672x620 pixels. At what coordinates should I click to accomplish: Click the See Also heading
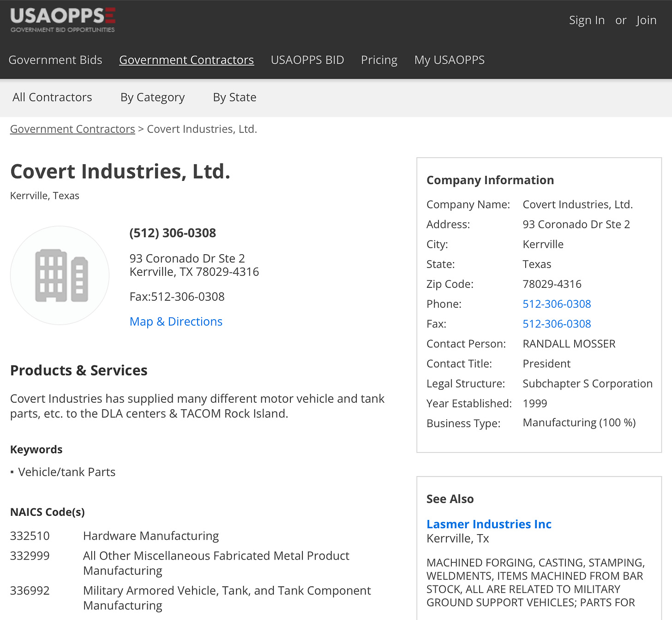450,499
